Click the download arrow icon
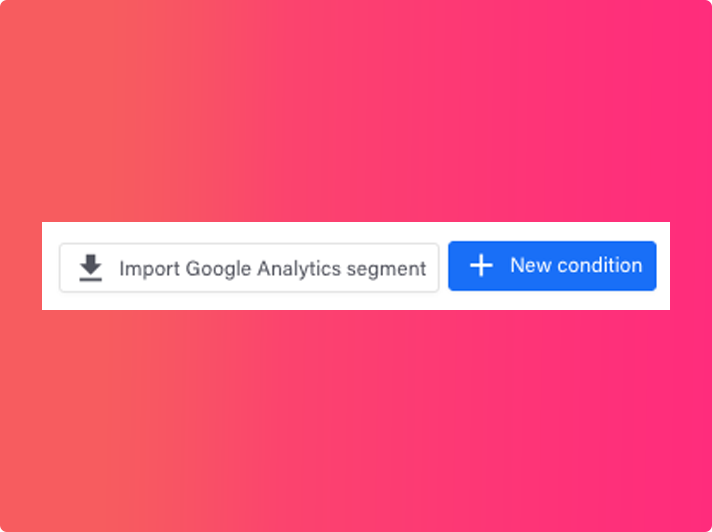The width and height of the screenshot is (712, 532). [x=90, y=268]
